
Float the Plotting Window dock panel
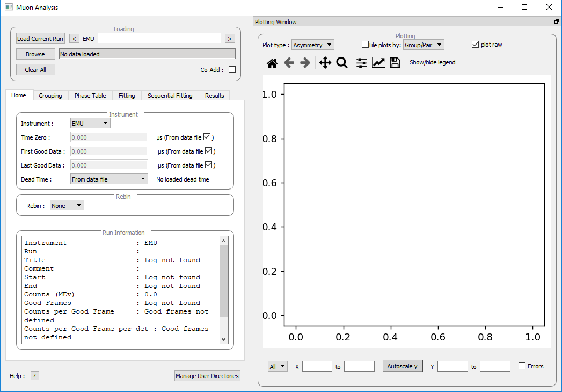[557, 22]
